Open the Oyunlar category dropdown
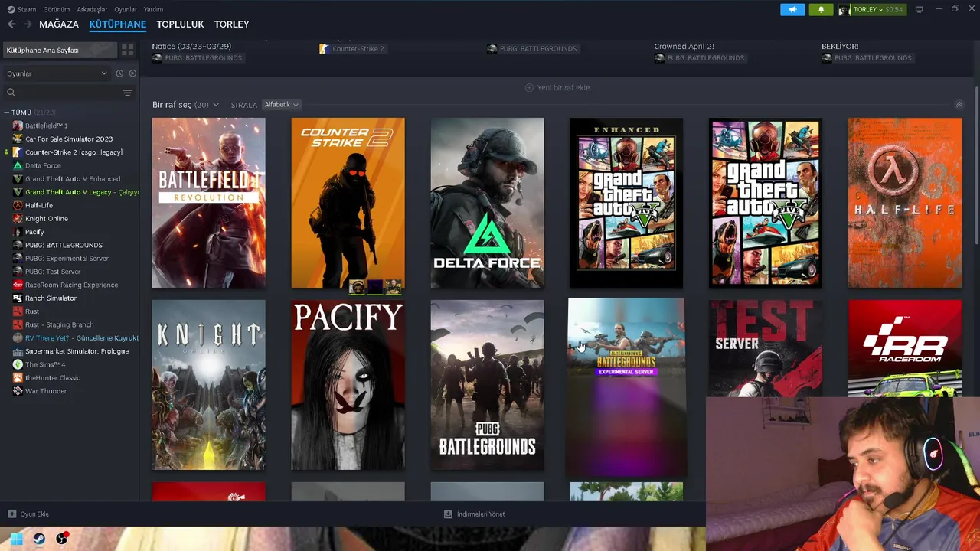Screen dimensions: 980x551 [57, 73]
